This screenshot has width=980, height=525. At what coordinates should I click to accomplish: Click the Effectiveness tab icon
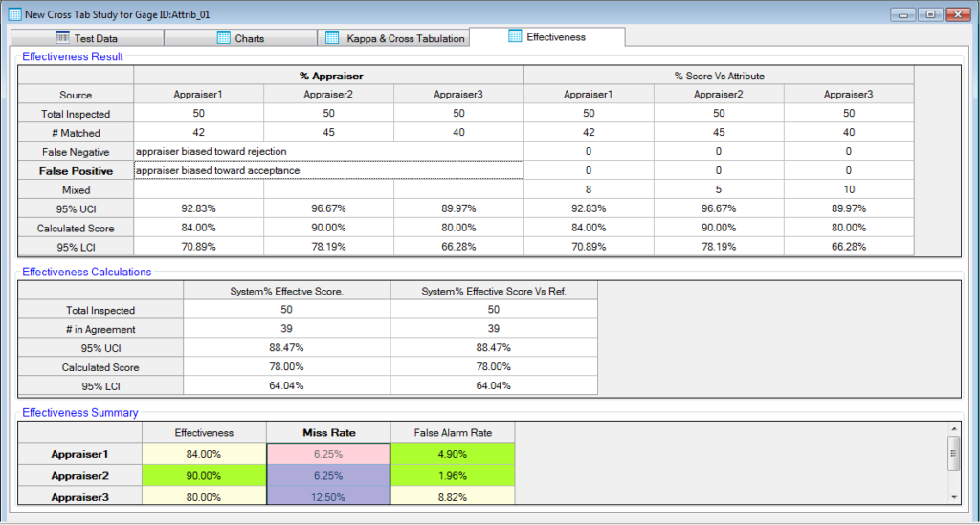(515, 36)
